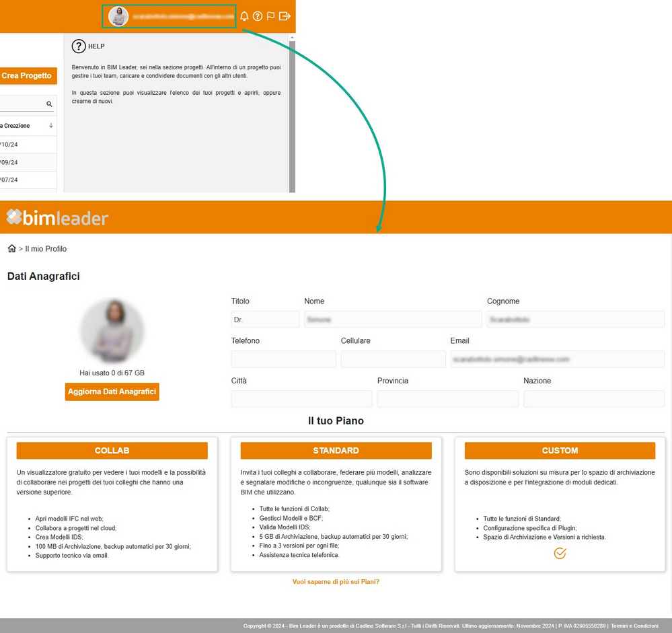Click 'Supporto tecnico via email' bullet
Screen dimensions: 672x633
click(x=72, y=556)
